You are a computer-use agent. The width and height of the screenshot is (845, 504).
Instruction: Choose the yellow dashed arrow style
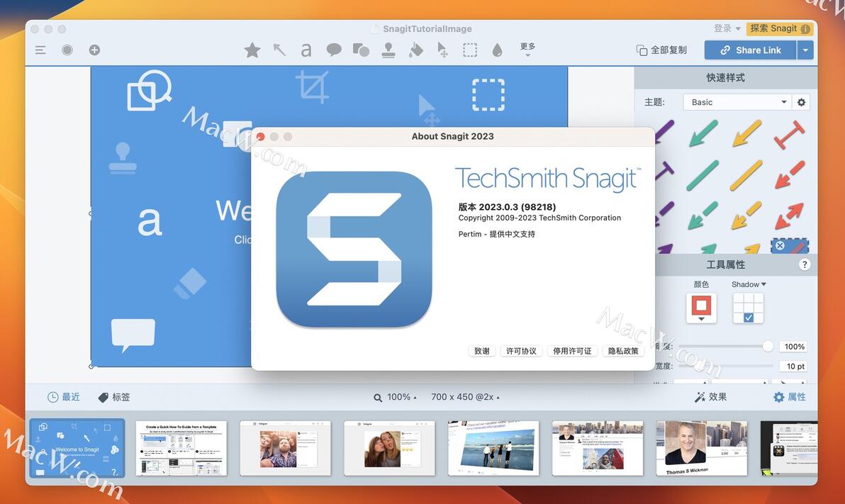[x=746, y=215]
